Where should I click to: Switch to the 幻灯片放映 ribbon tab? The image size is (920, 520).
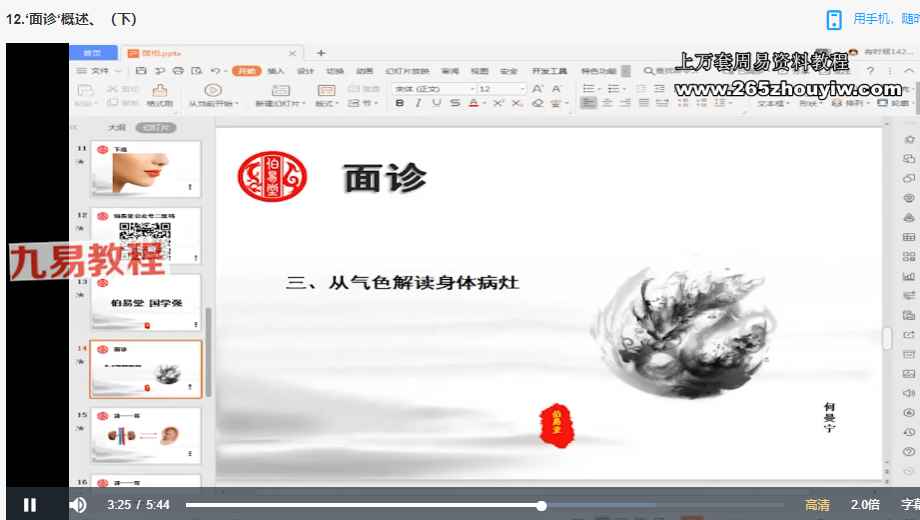tap(407, 71)
